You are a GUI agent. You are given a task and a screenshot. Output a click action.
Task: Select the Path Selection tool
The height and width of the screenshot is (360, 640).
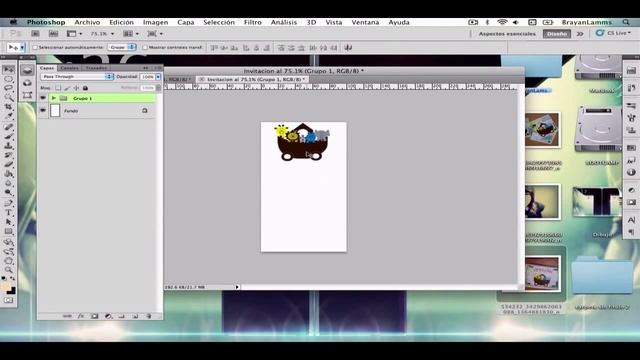pyautogui.click(x=8, y=222)
